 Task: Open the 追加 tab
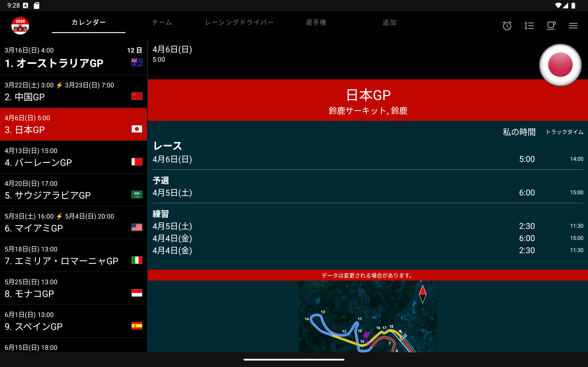pyautogui.click(x=389, y=22)
